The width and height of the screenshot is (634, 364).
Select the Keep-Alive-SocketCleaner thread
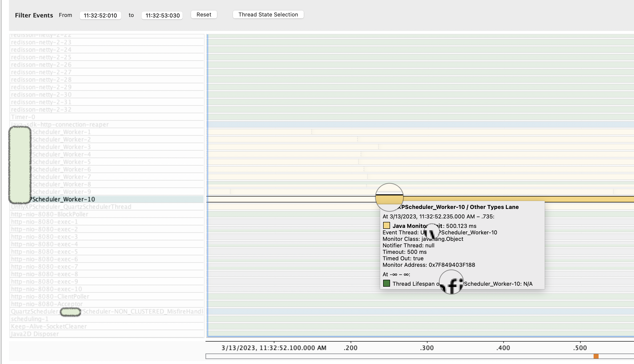[49, 327]
